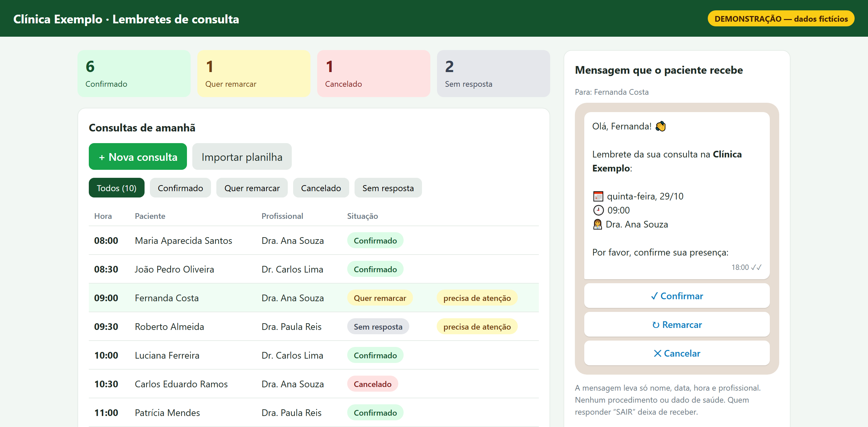This screenshot has height=427, width=868.
Task: Filter by Quer remarcar chip
Action: (x=252, y=187)
